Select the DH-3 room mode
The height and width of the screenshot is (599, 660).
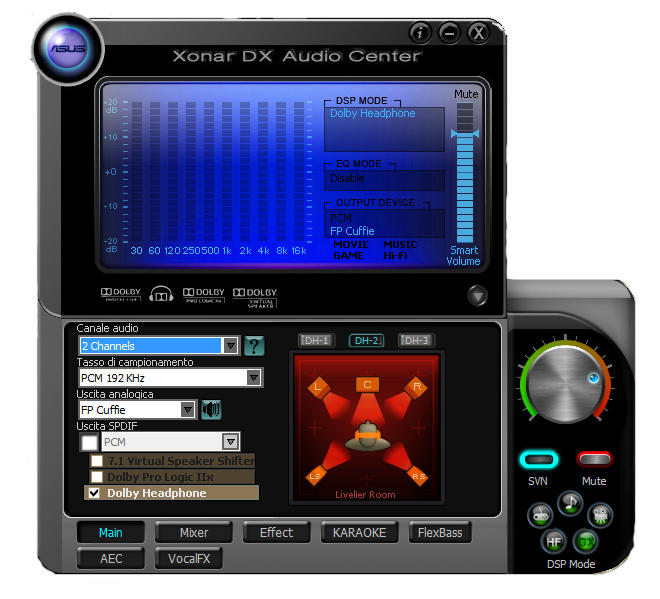[x=416, y=340]
